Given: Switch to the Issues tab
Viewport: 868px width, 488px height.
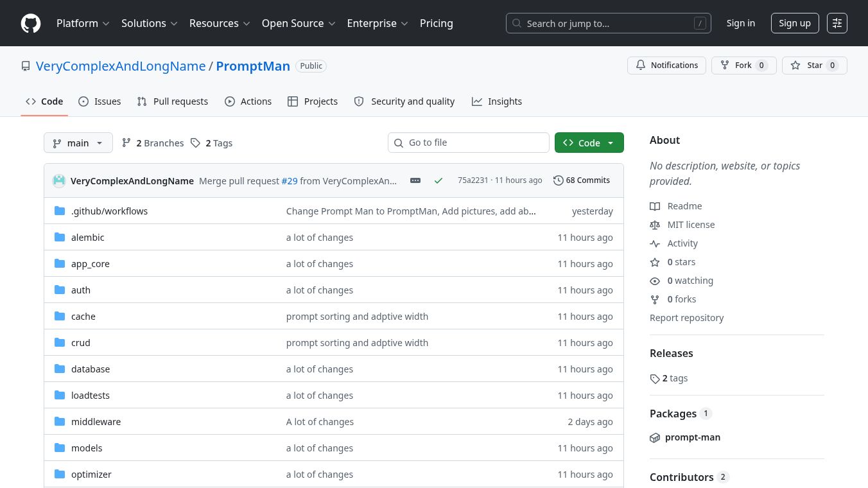Looking at the screenshot, I should click(100, 101).
